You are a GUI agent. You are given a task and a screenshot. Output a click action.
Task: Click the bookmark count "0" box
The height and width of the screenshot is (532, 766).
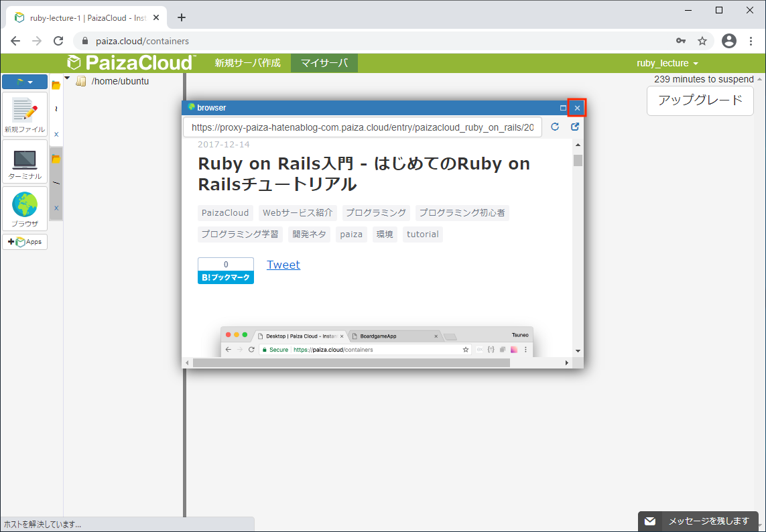click(226, 264)
